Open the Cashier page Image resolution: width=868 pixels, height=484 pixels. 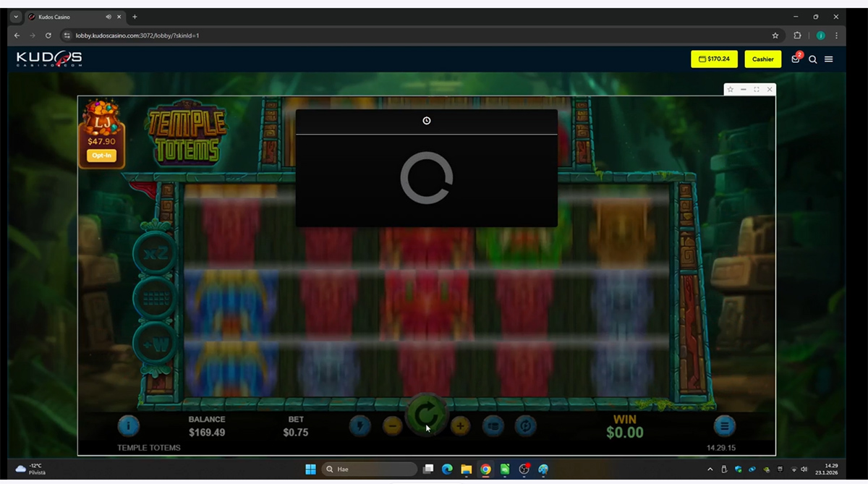click(762, 59)
